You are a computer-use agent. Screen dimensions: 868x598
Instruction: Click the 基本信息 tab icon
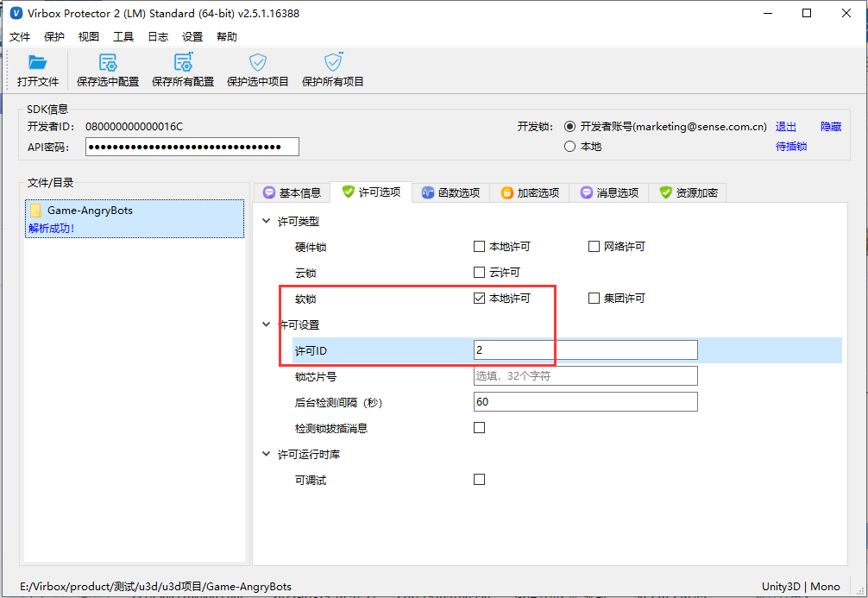click(269, 192)
